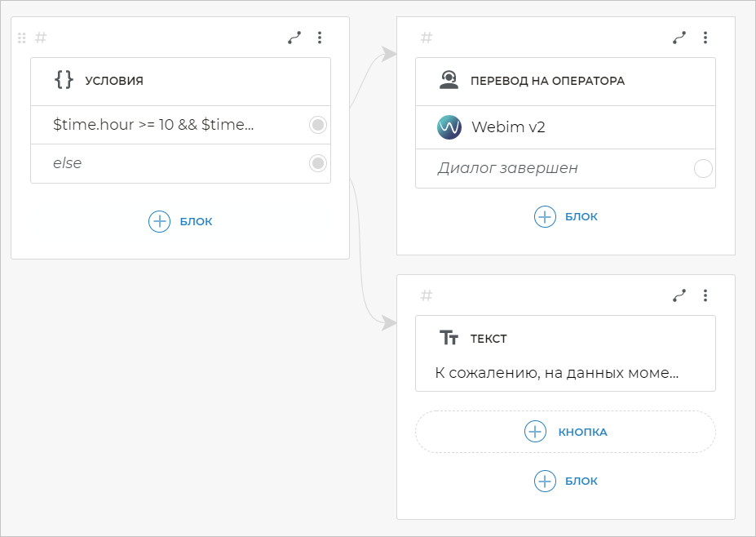Screen dimensions: 756x537
Task: Select the connector circle on the else row
Action: 318,163
